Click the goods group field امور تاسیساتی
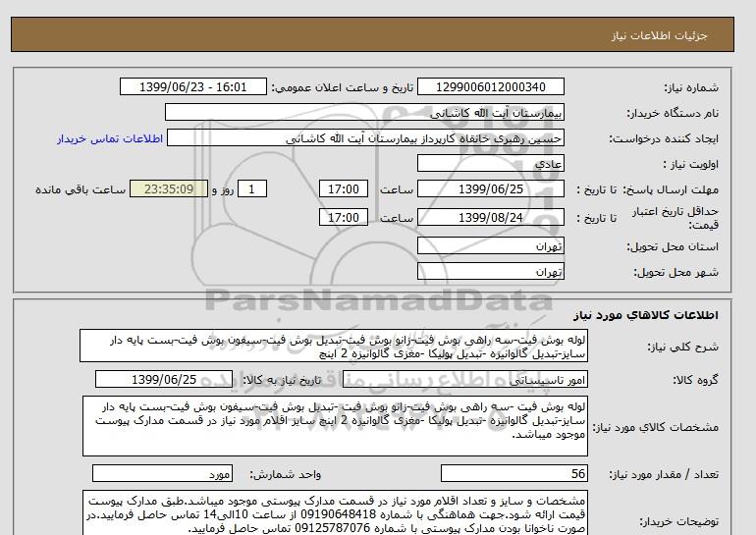This screenshot has height=535, width=756. click(x=464, y=379)
